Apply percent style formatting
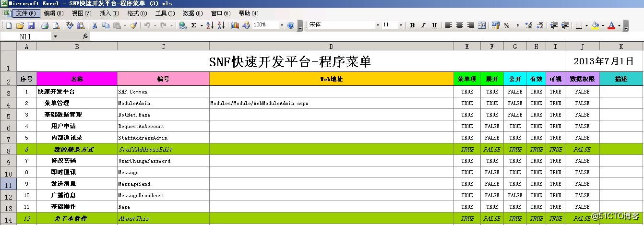This screenshot has width=644, height=225. (507, 25)
